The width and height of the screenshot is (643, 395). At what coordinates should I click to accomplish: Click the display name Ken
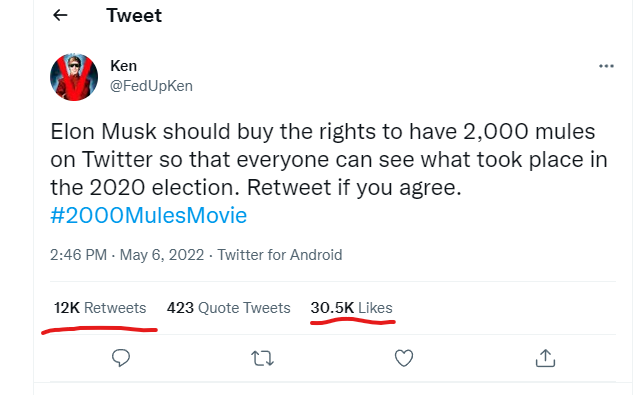(x=123, y=66)
